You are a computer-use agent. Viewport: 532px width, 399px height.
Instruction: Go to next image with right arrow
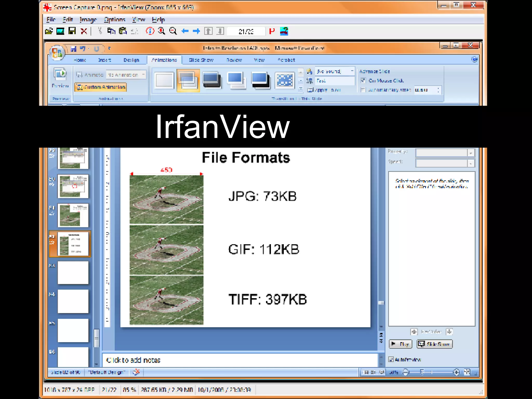point(196,31)
